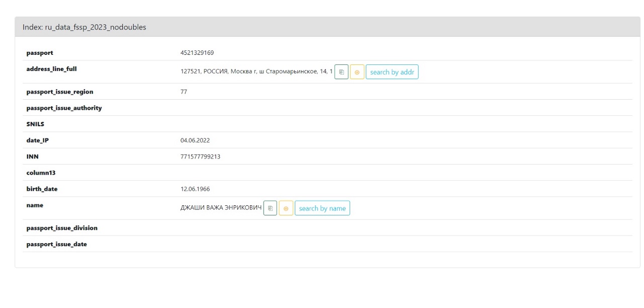The image size is (644, 308).
Task: Click the name field label
Action: 35,205
